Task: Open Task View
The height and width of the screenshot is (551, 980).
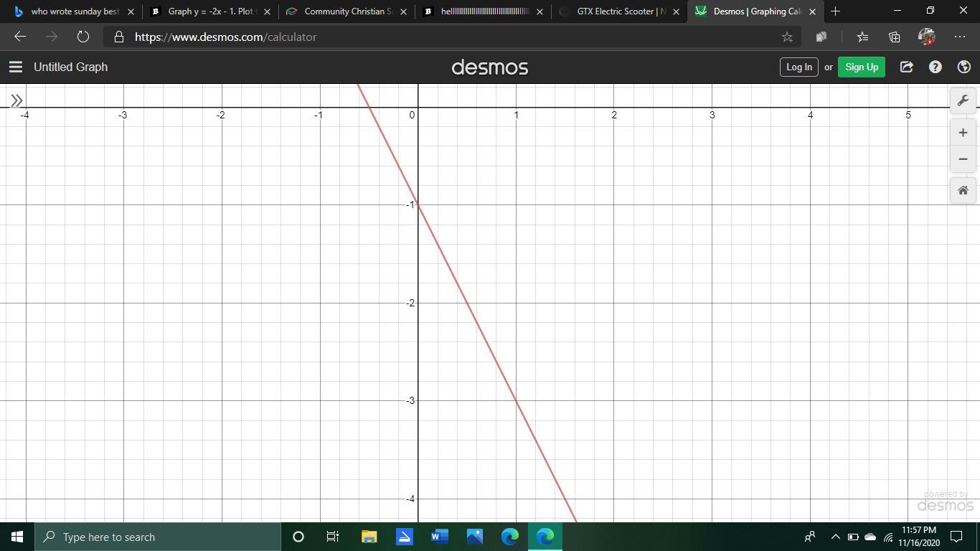Action: [333, 537]
